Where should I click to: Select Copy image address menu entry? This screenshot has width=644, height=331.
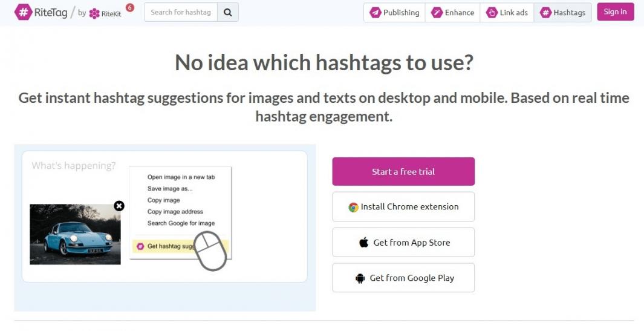coord(175,212)
